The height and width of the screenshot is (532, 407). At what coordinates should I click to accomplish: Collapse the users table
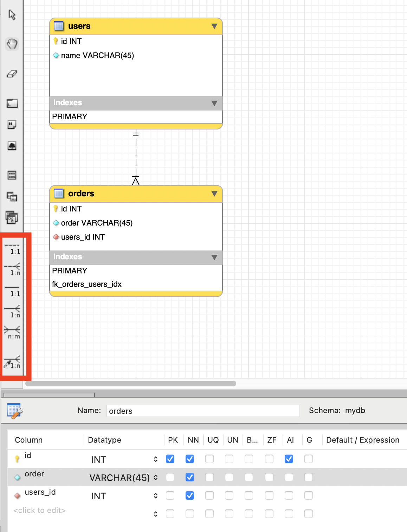pos(214,26)
